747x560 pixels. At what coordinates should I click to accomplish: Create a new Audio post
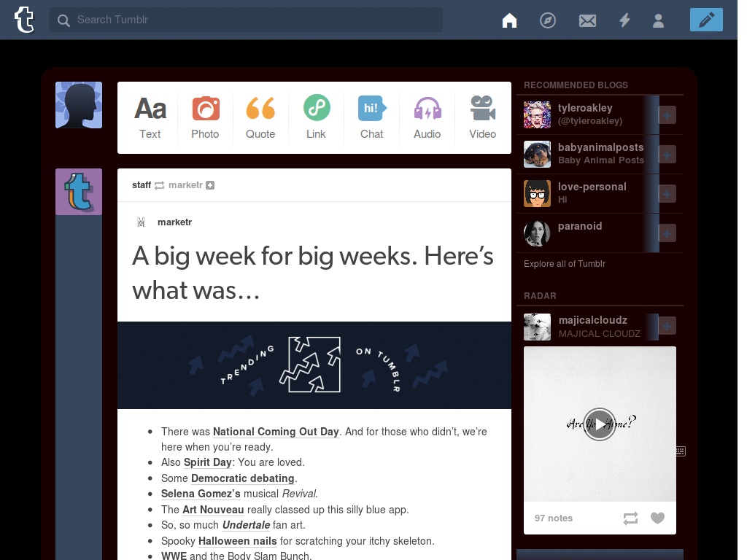pyautogui.click(x=427, y=117)
